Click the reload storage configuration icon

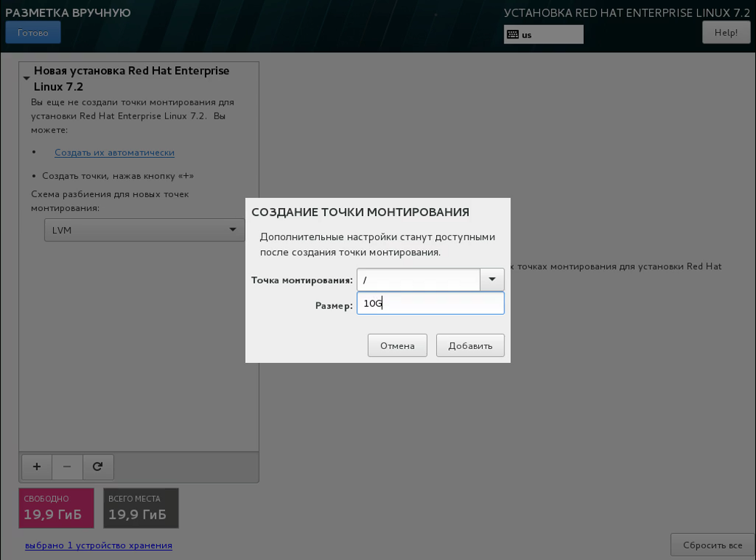tap(98, 467)
